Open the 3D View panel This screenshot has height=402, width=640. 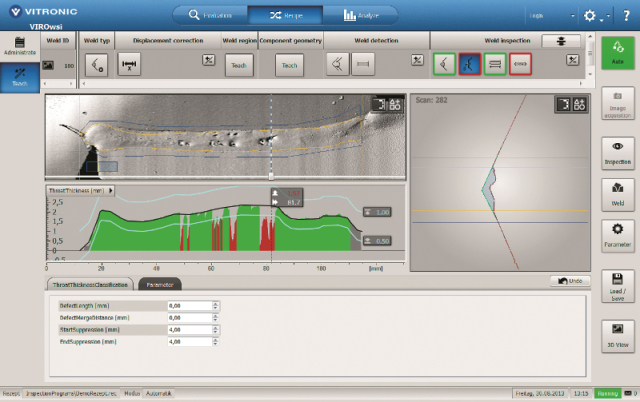(x=617, y=334)
